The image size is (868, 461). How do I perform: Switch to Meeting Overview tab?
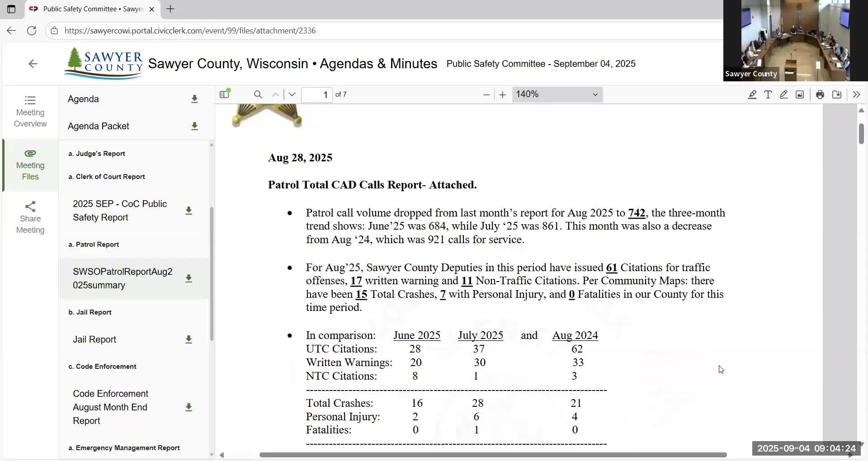point(30,112)
